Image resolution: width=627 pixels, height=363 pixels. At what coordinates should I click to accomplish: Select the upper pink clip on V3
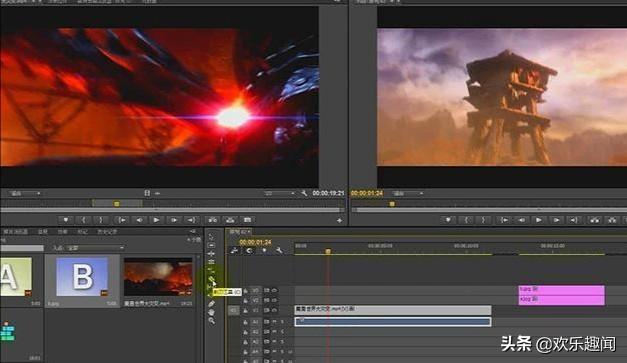click(x=561, y=290)
